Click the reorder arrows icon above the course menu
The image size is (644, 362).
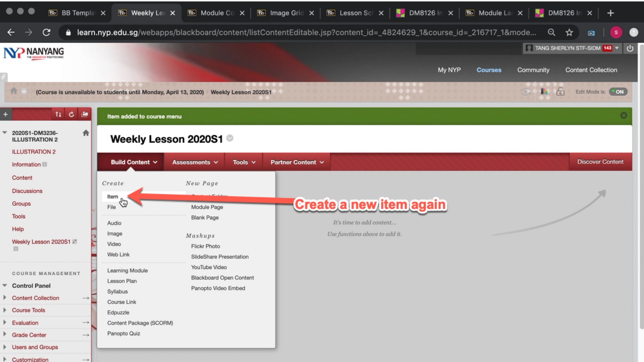pos(58,114)
